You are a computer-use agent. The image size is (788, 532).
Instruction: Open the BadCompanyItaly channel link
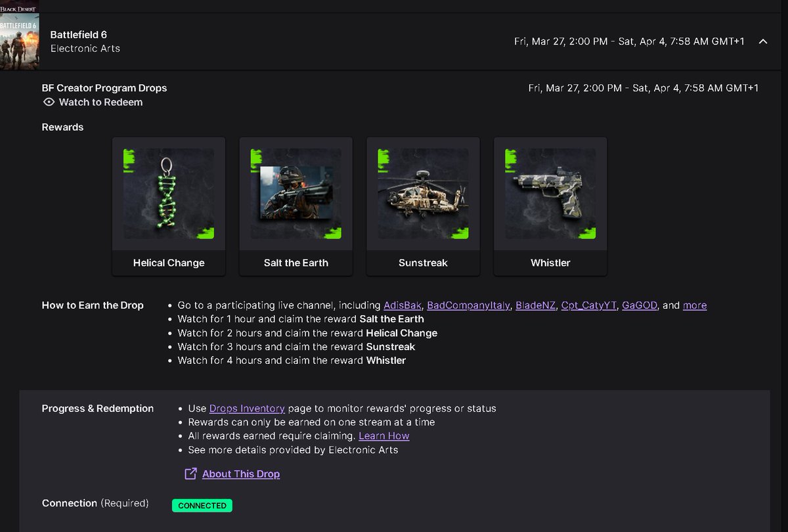tap(468, 305)
